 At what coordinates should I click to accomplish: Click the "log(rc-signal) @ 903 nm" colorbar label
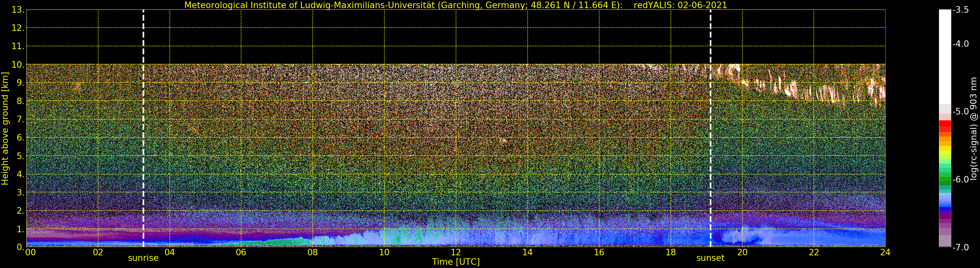pos(973,128)
